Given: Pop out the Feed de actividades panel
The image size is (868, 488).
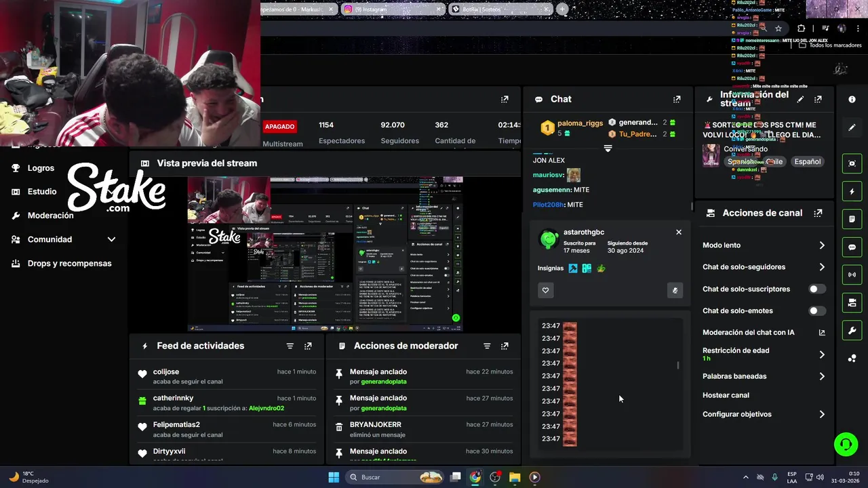Looking at the screenshot, I should (x=308, y=346).
